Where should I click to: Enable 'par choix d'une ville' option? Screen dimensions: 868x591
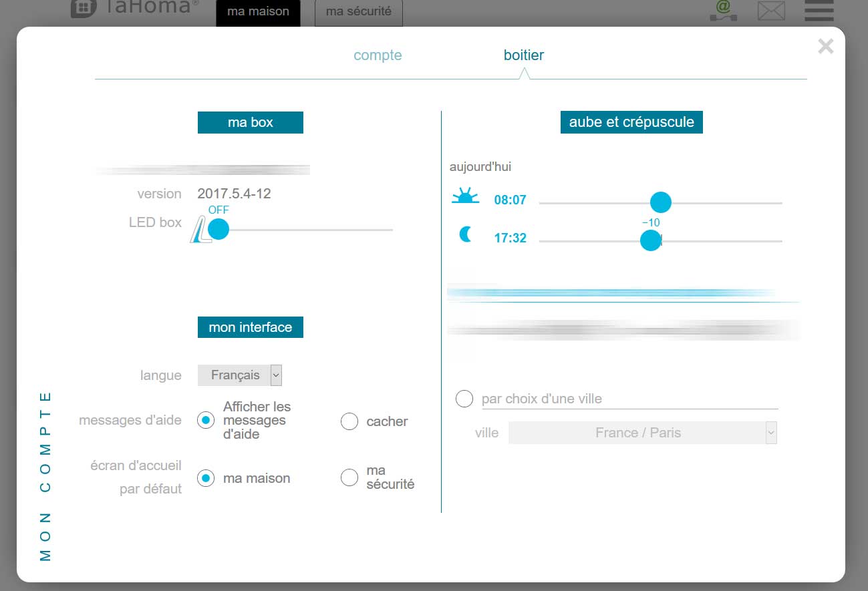(464, 399)
